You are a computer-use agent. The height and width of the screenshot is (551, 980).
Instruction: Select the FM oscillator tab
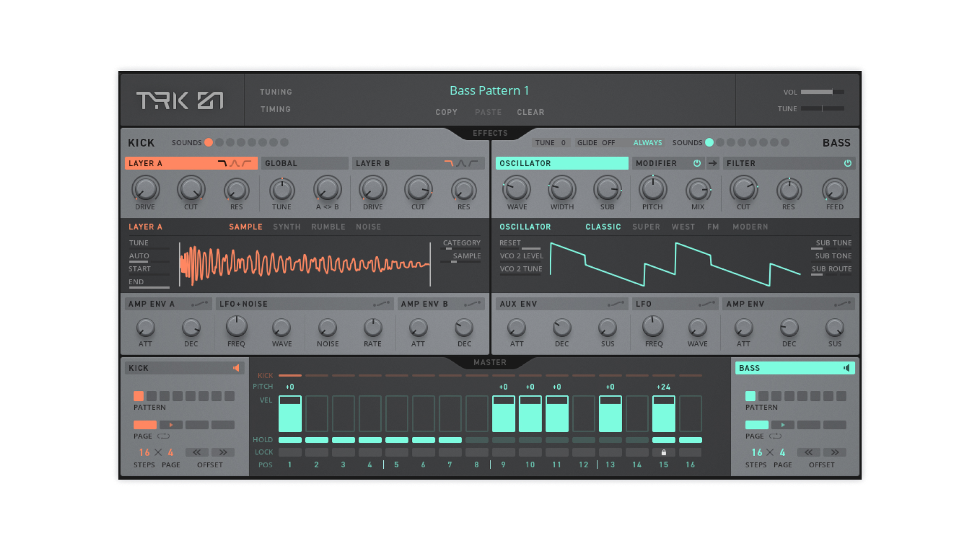point(713,227)
